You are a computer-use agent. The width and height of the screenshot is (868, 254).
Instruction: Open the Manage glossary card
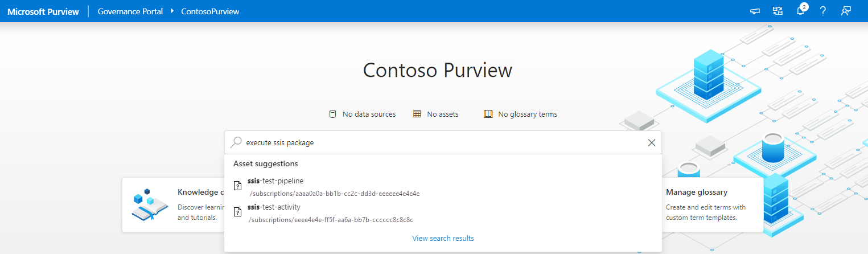tap(712, 204)
